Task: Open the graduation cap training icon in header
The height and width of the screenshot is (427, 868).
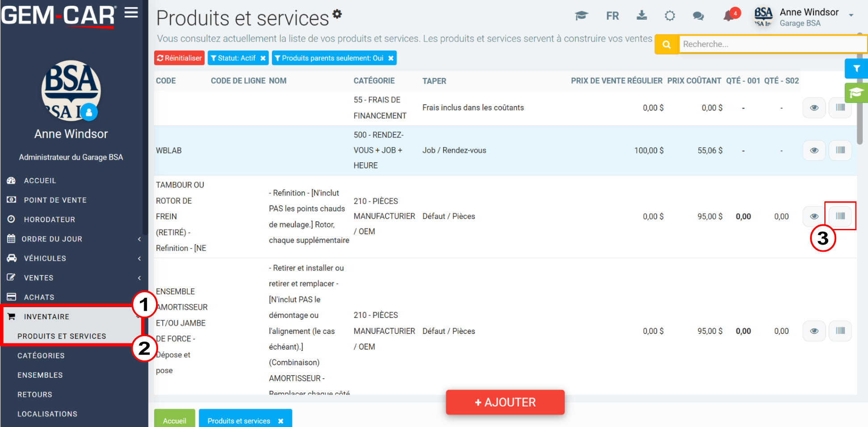Action: (x=581, y=16)
